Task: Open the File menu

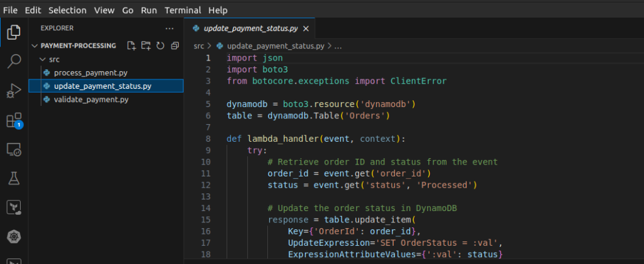Action: point(10,10)
